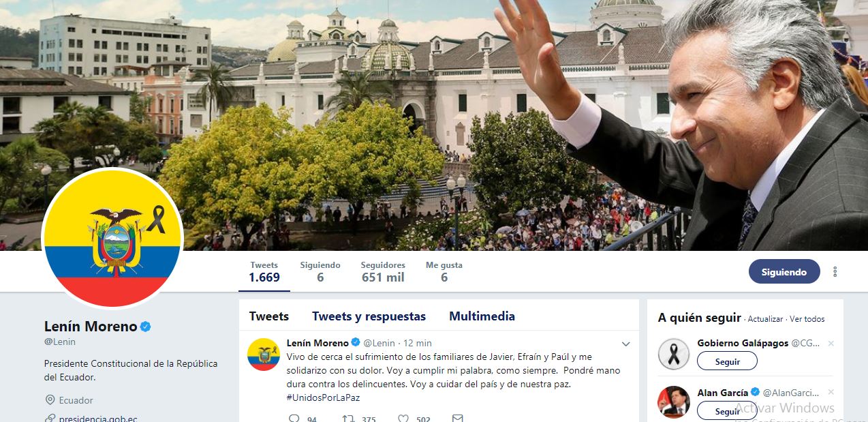This screenshot has height=422, width=868.
Task: Like the tweet via the heart icon
Action: tap(403, 418)
